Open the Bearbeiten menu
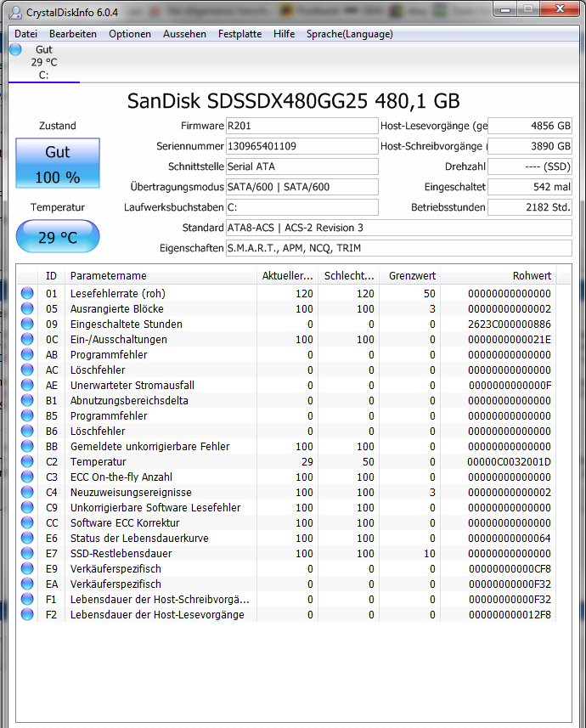Screen dimensions: 586x728 [x=73, y=34]
